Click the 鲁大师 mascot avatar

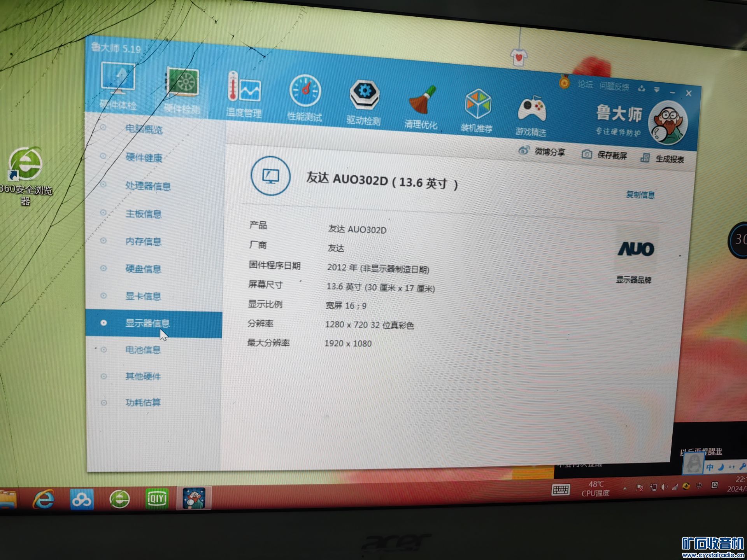668,123
